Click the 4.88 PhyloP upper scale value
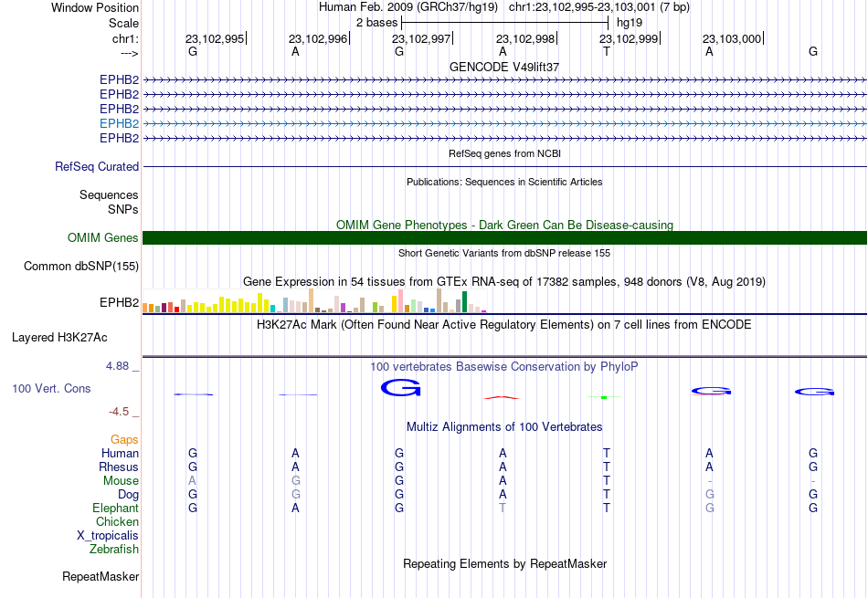Viewport: 868px width, 598px height. click(x=117, y=366)
